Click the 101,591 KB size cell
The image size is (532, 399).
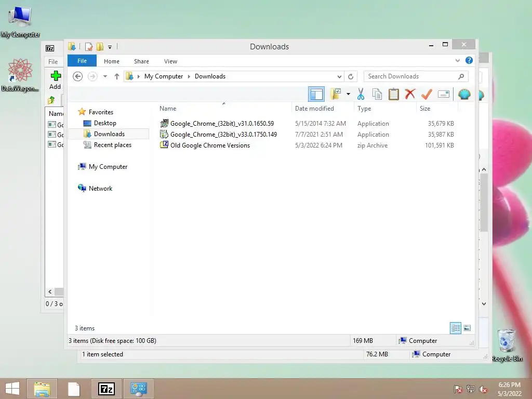(x=440, y=145)
